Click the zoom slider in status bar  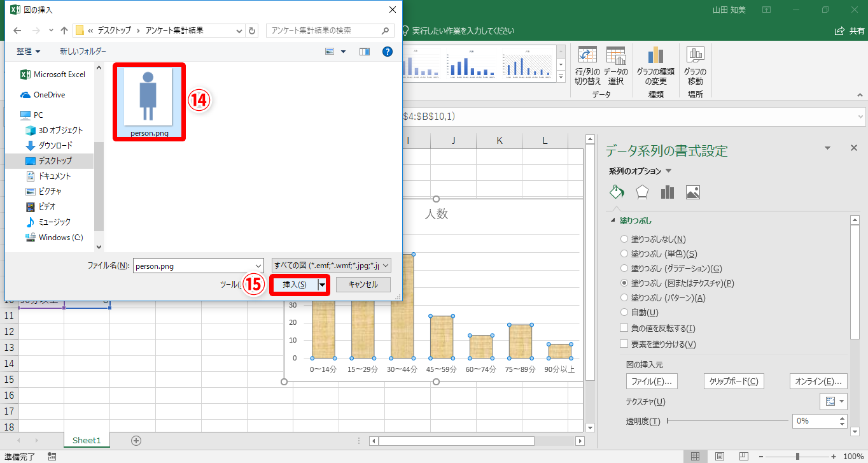coord(797,457)
